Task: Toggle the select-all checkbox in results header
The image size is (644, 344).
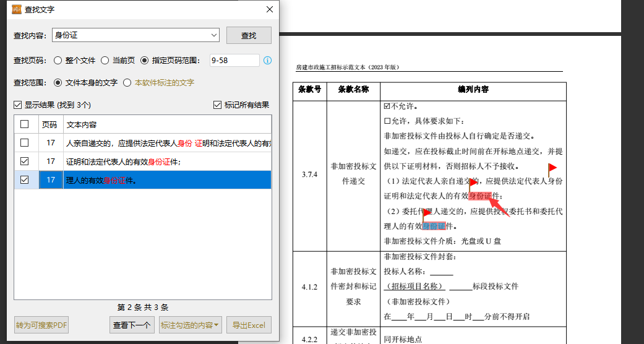Action: coord(25,124)
